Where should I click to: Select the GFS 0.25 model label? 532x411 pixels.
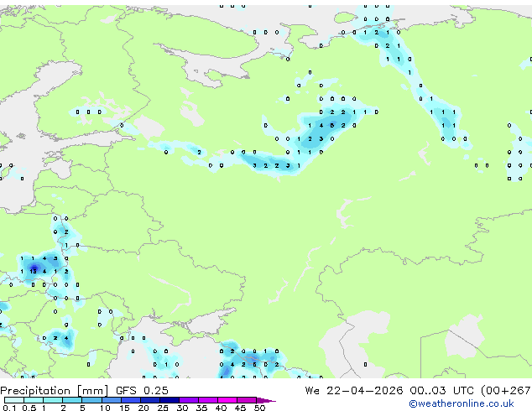click(x=142, y=391)
